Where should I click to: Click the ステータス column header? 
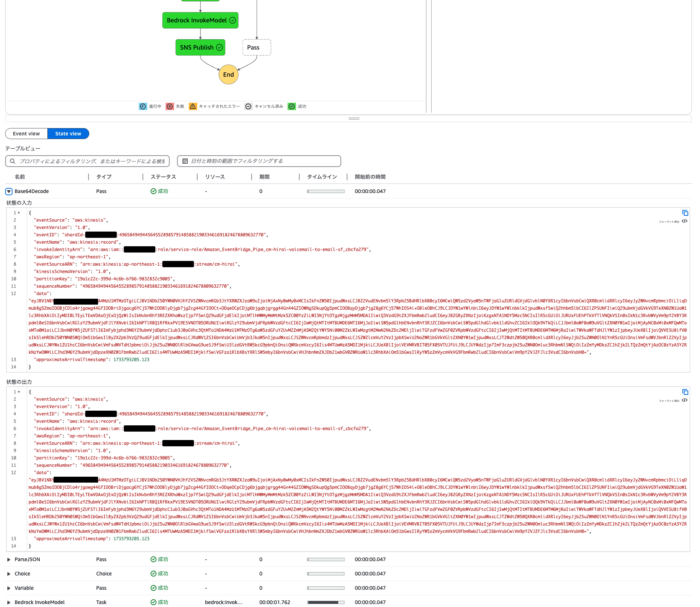163,177
